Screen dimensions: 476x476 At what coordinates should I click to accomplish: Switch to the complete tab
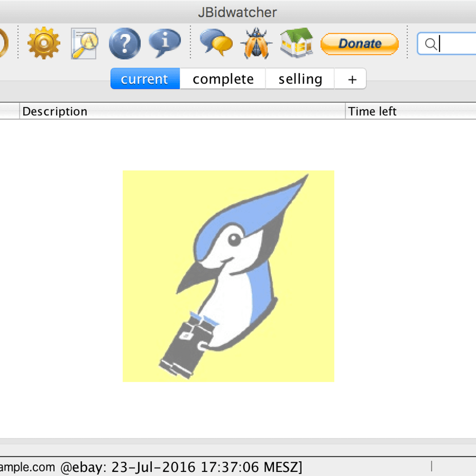click(223, 79)
